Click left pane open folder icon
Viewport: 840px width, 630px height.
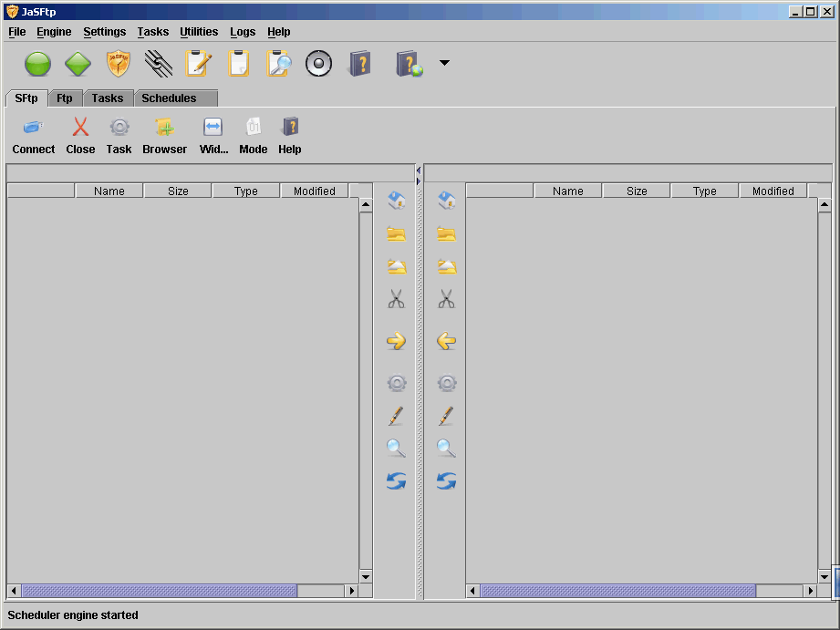(x=397, y=234)
